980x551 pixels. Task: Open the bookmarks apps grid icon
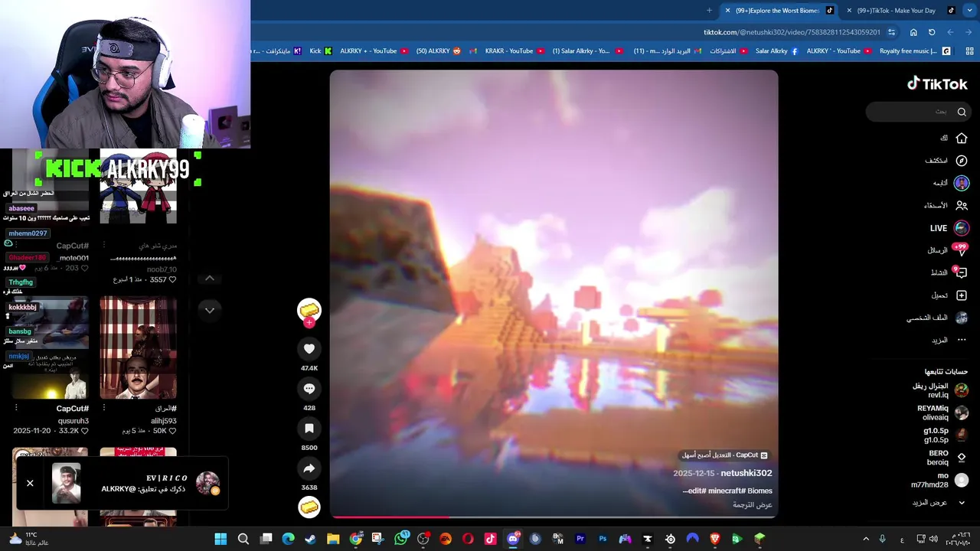tap(969, 51)
